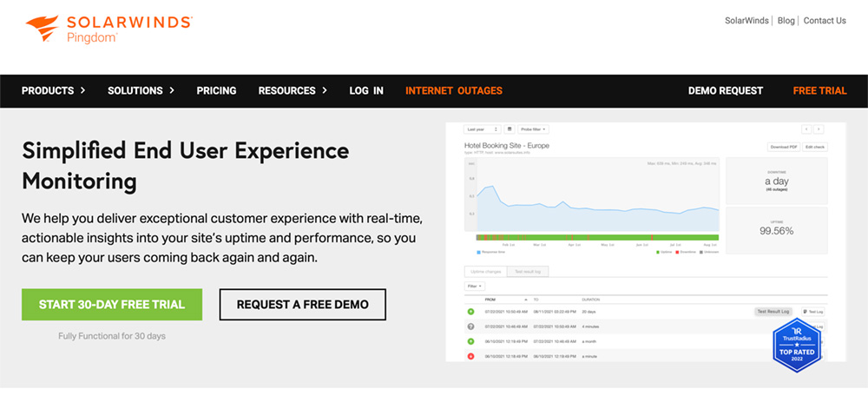Open the Filter dropdown above the log table
Image resolution: width=868 pixels, height=402 pixels.
pyautogui.click(x=475, y=287)
